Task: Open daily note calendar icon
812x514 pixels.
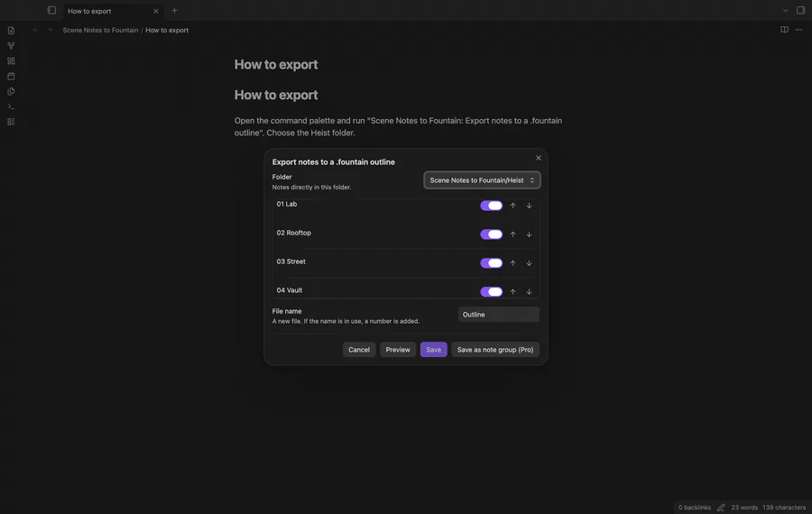Action: (x=11, y=76)
